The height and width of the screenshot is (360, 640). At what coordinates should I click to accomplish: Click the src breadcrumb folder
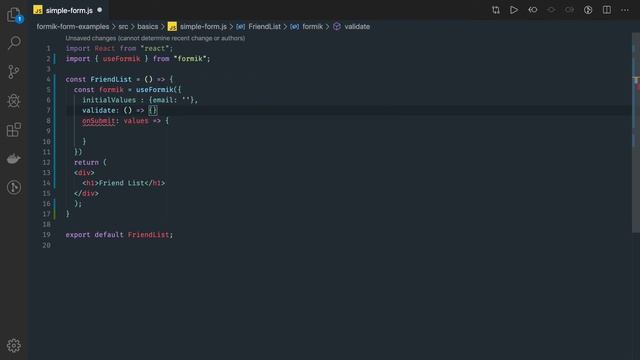pyautogui.click(x=123, y=27)
